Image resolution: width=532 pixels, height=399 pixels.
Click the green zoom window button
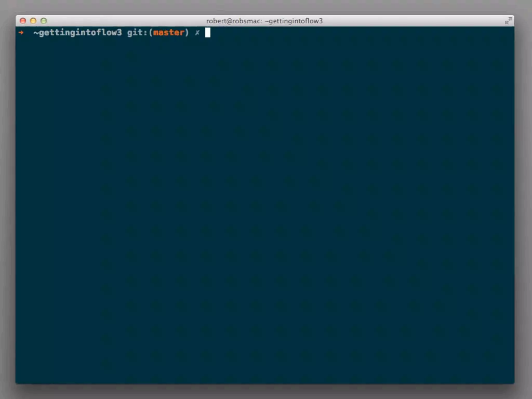coord(44,21)
